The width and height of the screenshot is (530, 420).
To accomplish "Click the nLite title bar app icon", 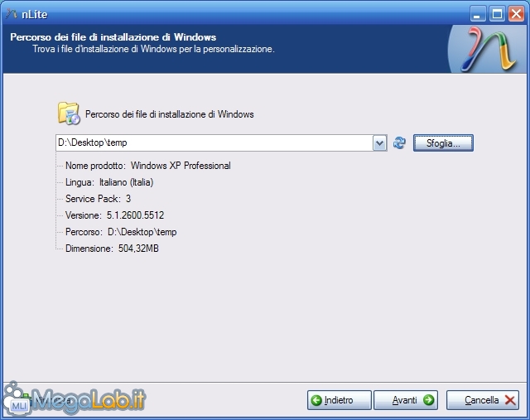I will (x=12, y=14).
